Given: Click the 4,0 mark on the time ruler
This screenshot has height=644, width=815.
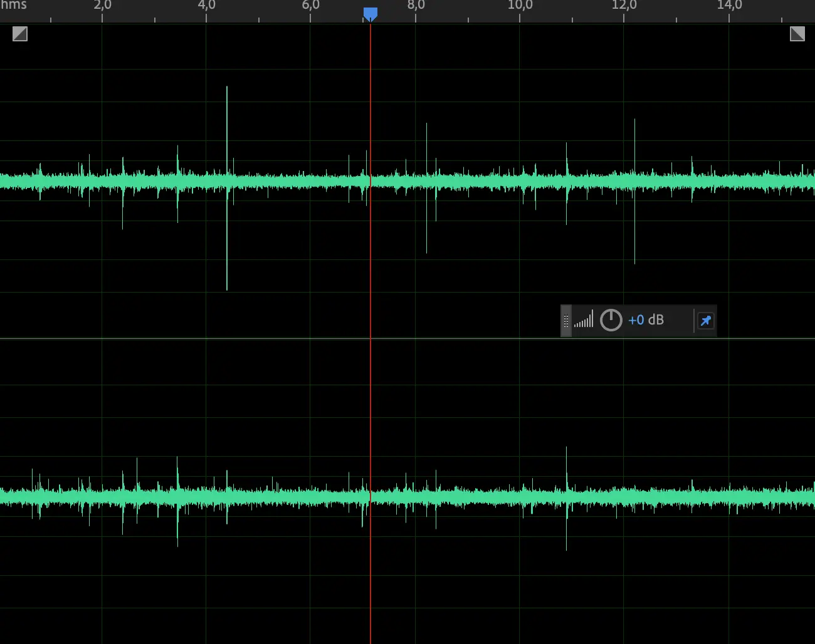Looking at the screenshot, I should coord(206,6).
